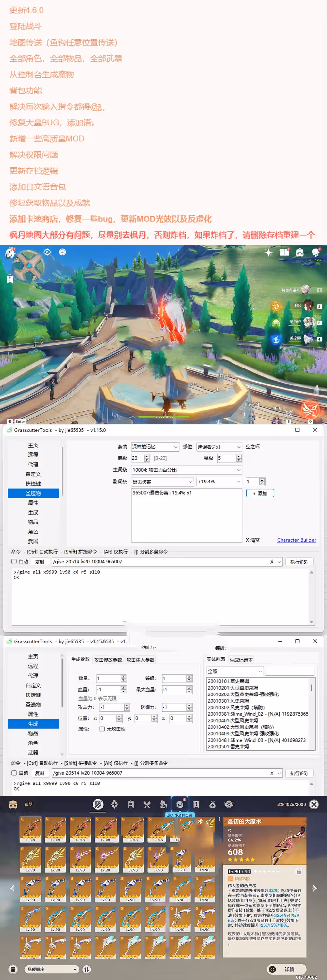Image resolution: width=327 pixels, height=980 pixels.
Task: Toggle the weapon lock icon in details panel
Action: pyautogui.click(x=299, y=871)
